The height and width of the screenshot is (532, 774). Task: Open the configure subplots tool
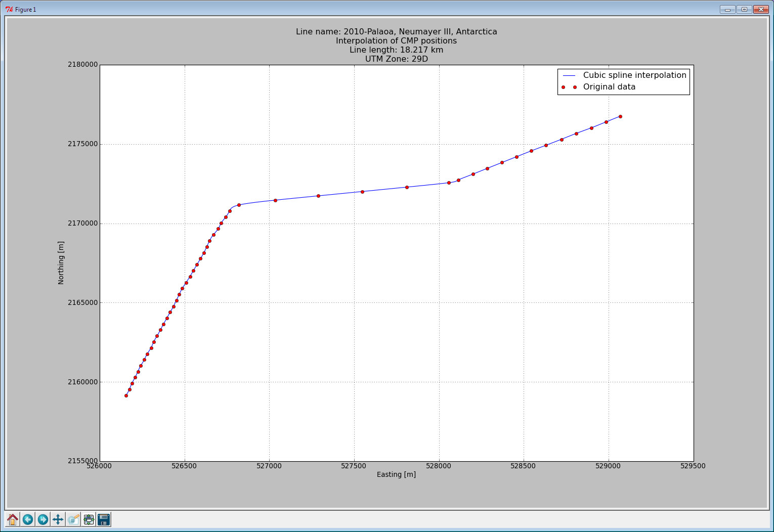[x=89, y=519]
